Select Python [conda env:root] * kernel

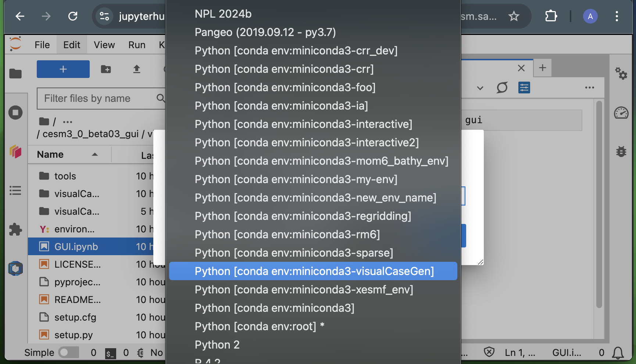(313, 326)
